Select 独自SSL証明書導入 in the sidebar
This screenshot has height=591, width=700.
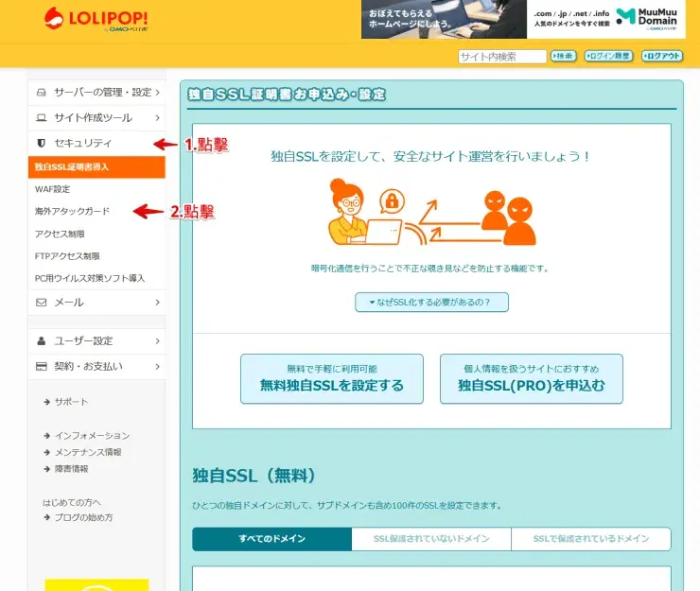[96, 167]
